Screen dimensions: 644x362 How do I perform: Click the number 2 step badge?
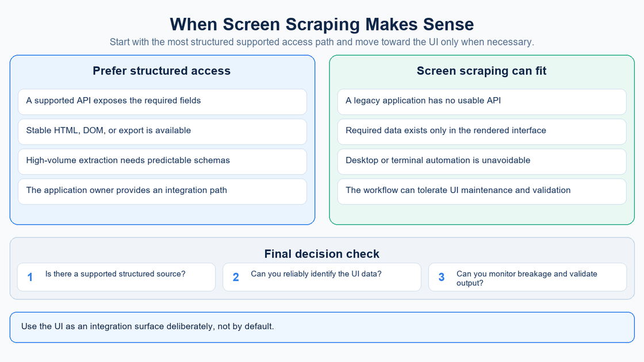[236, 278]
